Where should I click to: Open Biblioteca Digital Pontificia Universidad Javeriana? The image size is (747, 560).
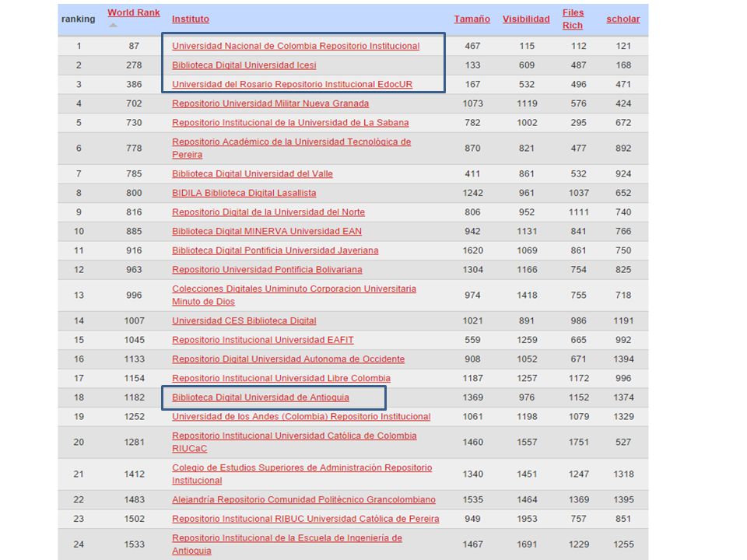[275, 250]
